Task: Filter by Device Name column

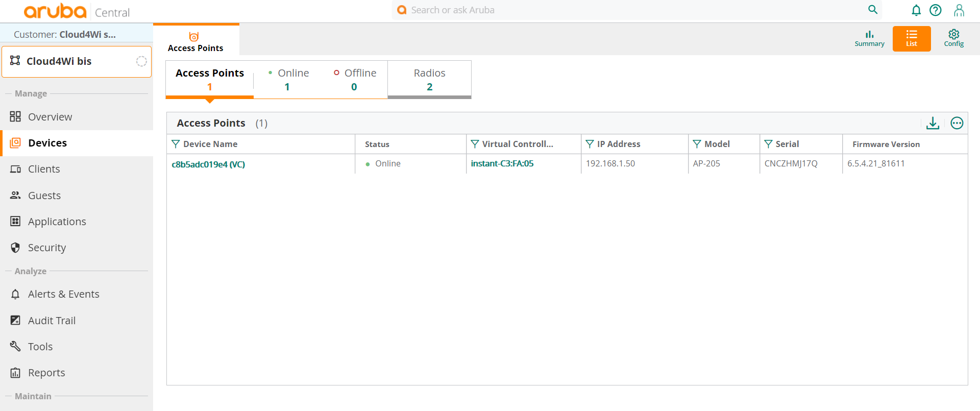Action: (176, 144)
